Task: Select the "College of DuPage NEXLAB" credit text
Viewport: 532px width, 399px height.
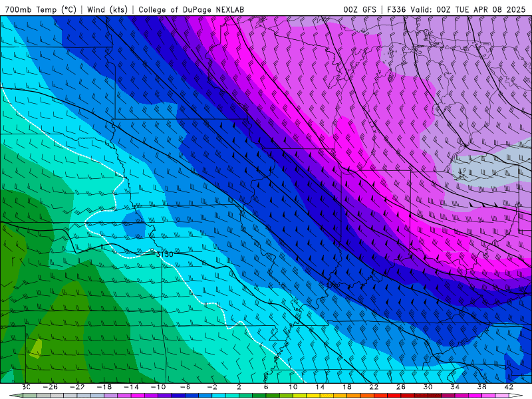Action: [191, 9]
